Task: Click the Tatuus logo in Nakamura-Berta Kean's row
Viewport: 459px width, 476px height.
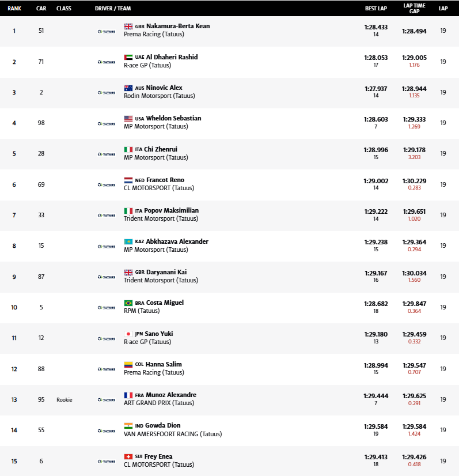Action: [x=107, y=31]
